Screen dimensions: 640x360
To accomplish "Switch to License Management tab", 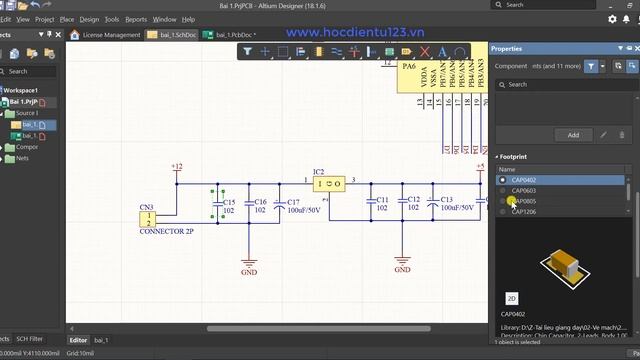I will (105, 35).
